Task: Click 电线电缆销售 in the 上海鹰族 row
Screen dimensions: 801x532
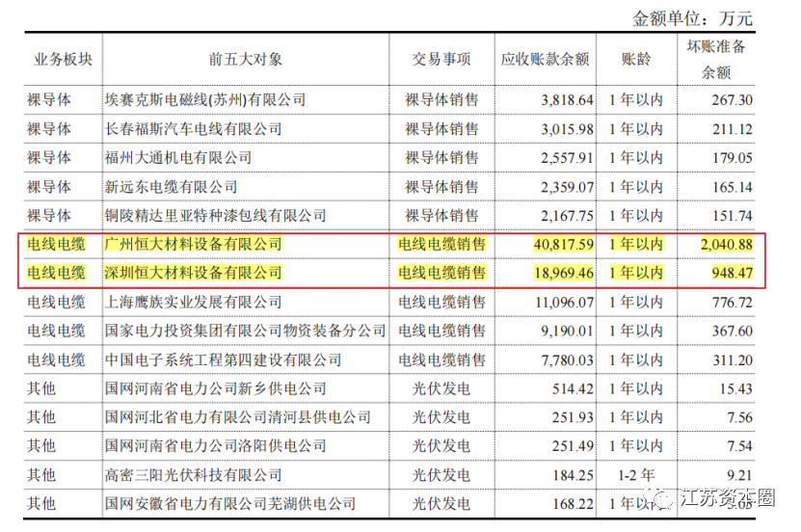Action: tap(441, 303)
